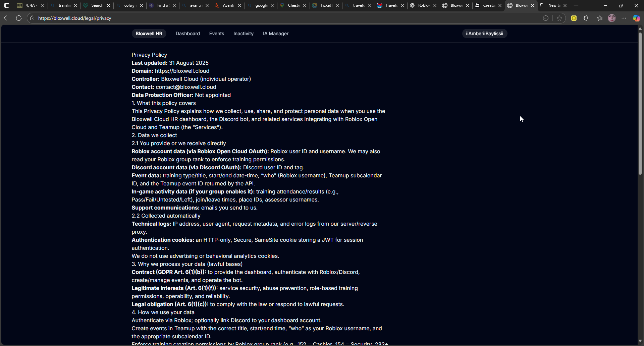
Task: Switch to the 'Cheste' Google Maps tab
Action: [293, 5]
